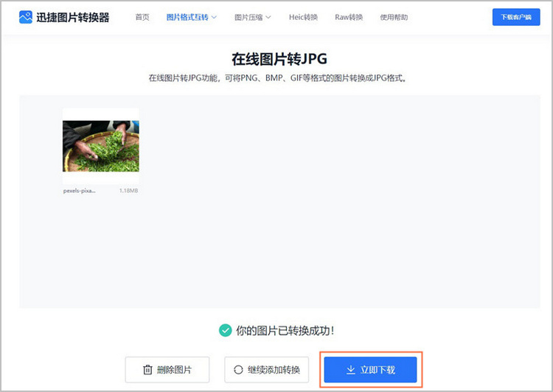The height and width of the screenshot is (392, 553).
Task: Click the circular refresh icon before 继续添加转换
Action: pos(238,370)
